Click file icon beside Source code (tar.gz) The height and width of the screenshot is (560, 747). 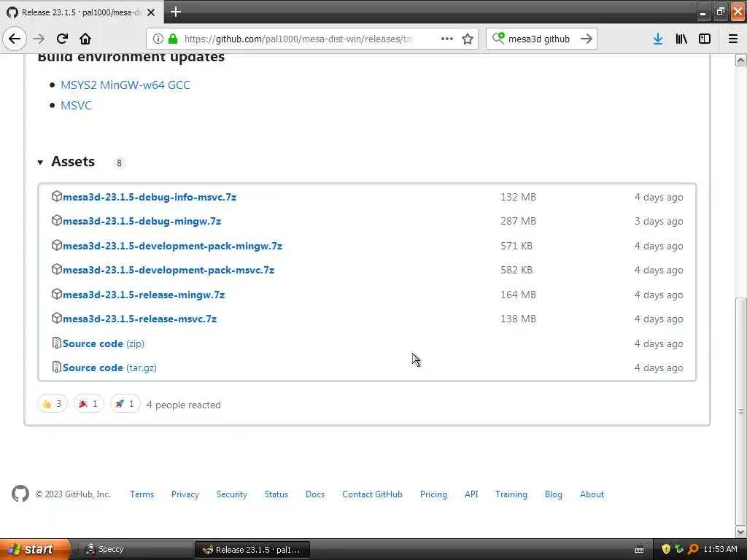(x=57, y=367)
